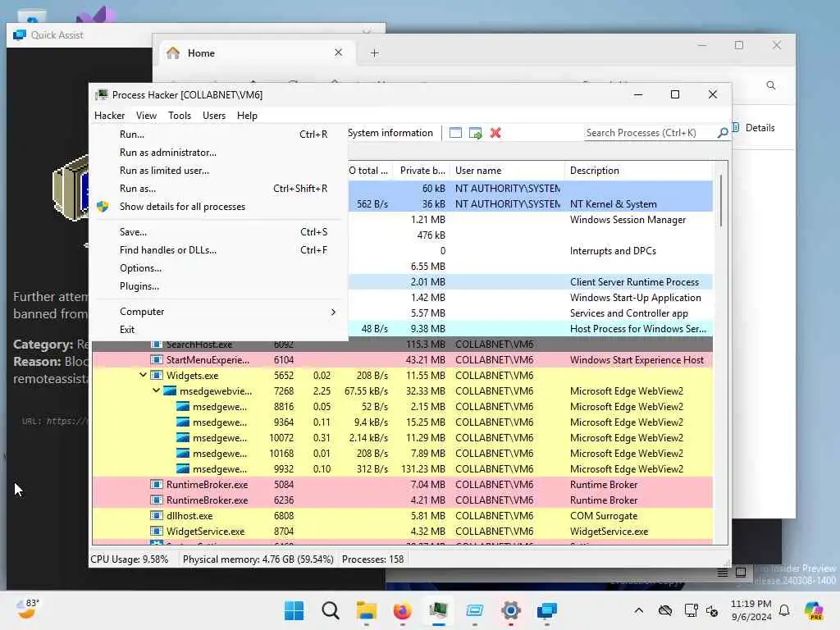Sort by the I/O total column header

coord(370,171)
